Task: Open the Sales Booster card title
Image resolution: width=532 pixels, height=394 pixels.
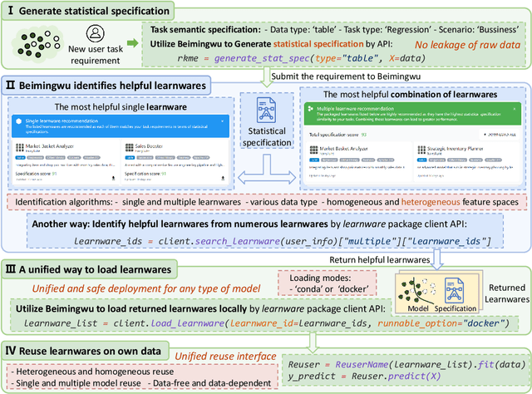Action: click(149, 146)
